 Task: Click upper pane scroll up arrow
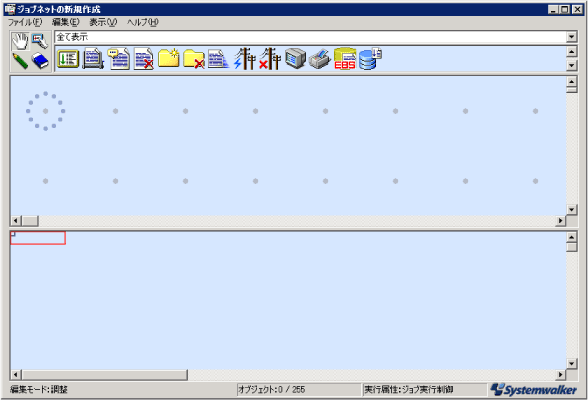[572, 81]
